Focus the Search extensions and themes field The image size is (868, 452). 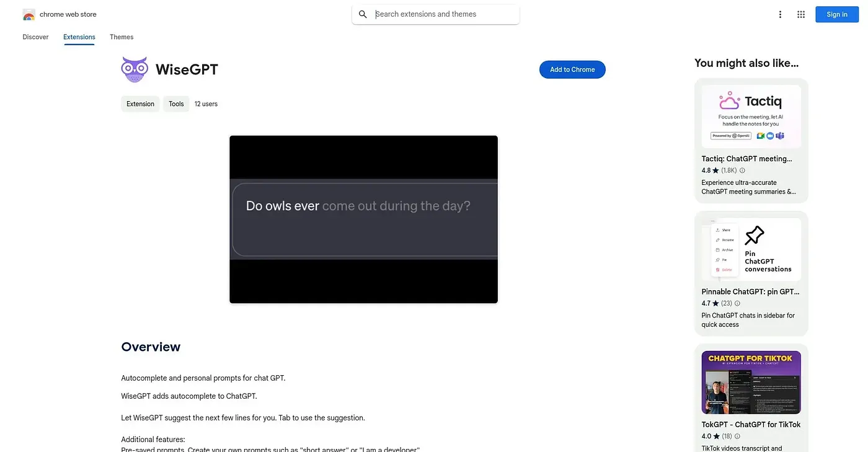435,14
